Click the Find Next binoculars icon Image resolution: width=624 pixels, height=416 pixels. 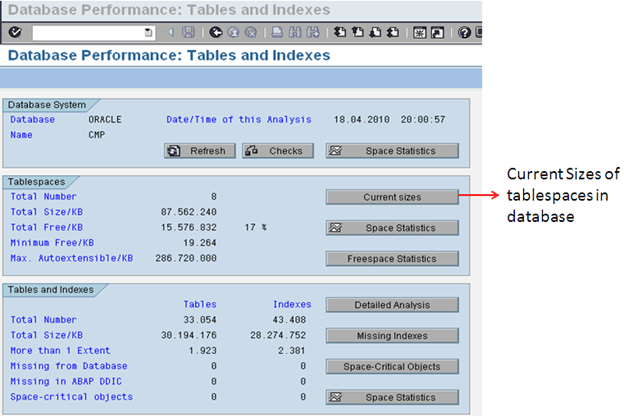(x=313, y=32)
